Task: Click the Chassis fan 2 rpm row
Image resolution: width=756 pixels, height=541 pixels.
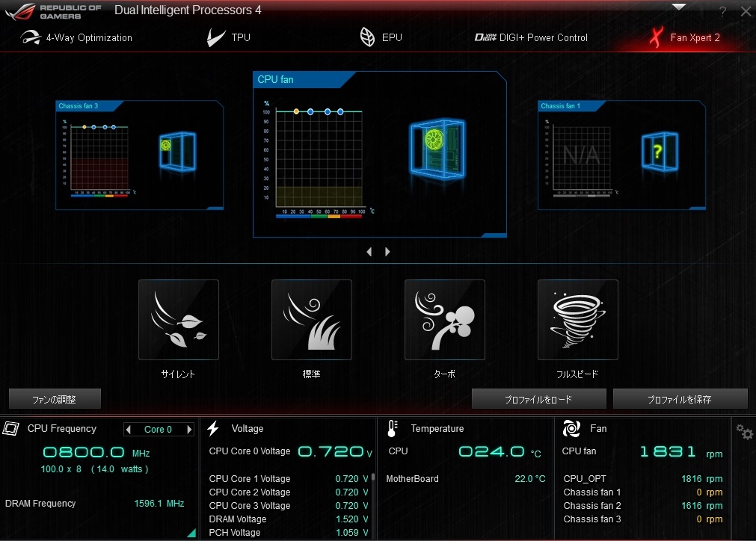Action: (642, 506)
